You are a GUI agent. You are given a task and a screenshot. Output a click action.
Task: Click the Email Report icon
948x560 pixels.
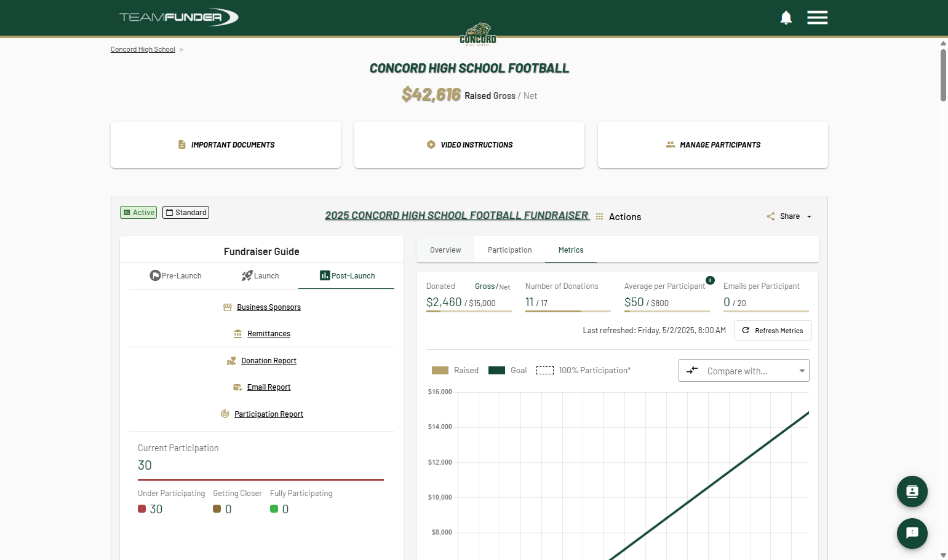[237, 387]
